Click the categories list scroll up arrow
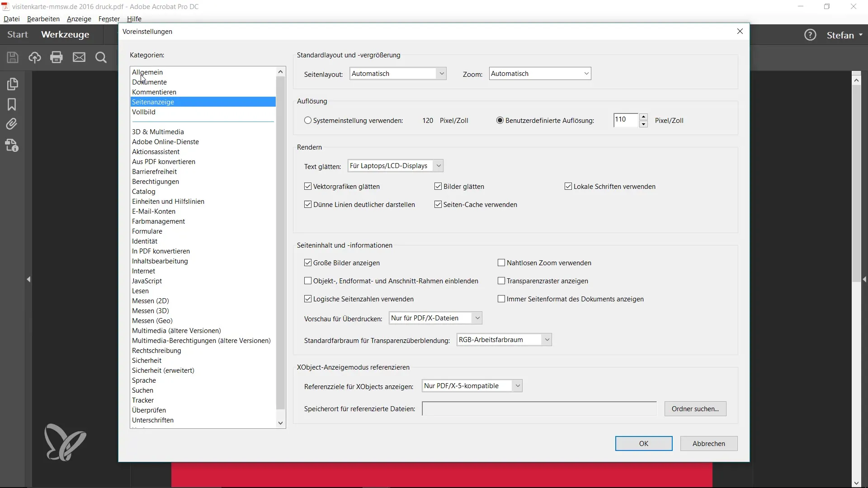Image resolution: width=868 pixels, height=488 pixels. (x=281, y=72)
